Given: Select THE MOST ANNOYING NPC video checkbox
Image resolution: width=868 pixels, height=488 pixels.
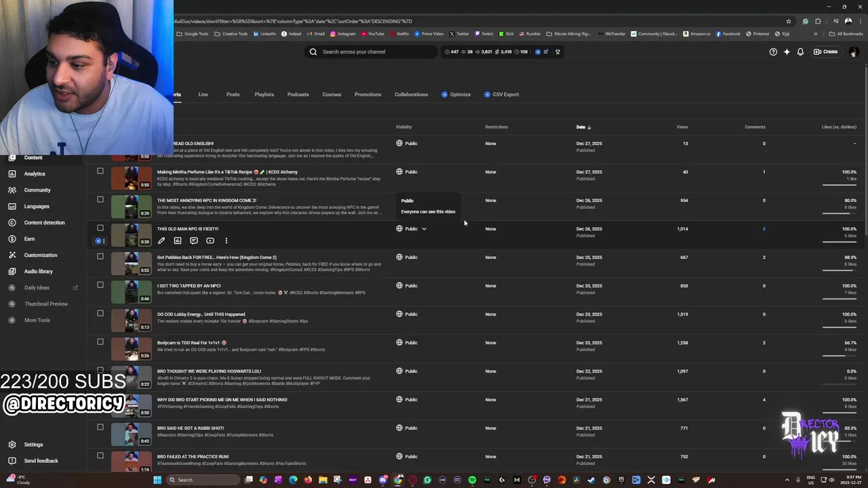Looking at the screenshot, I should 100,199.
